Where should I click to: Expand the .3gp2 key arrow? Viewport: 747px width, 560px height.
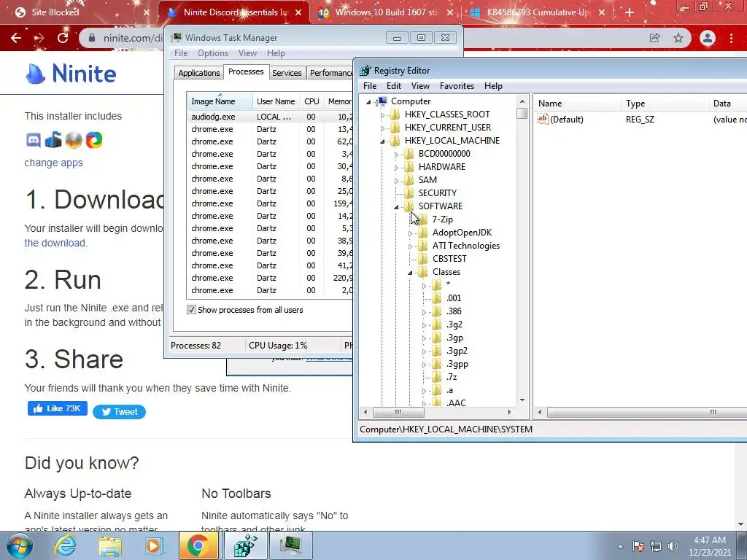tap(424, 352)
